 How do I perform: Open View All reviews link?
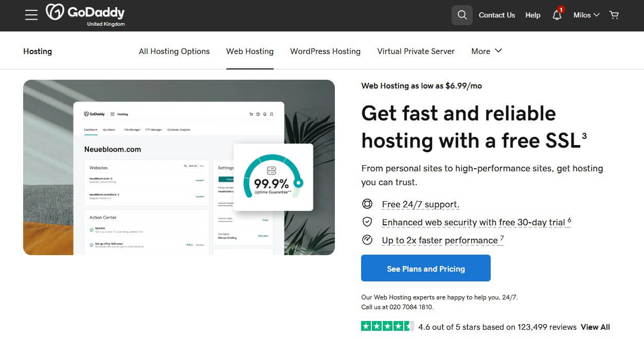coord(595,327)
